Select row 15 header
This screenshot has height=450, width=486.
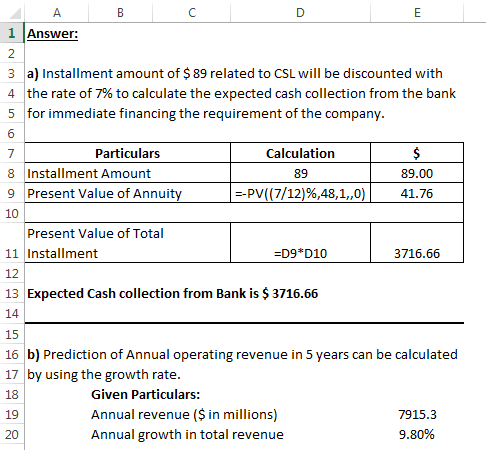pyautogui.click(x=12, y=334)
